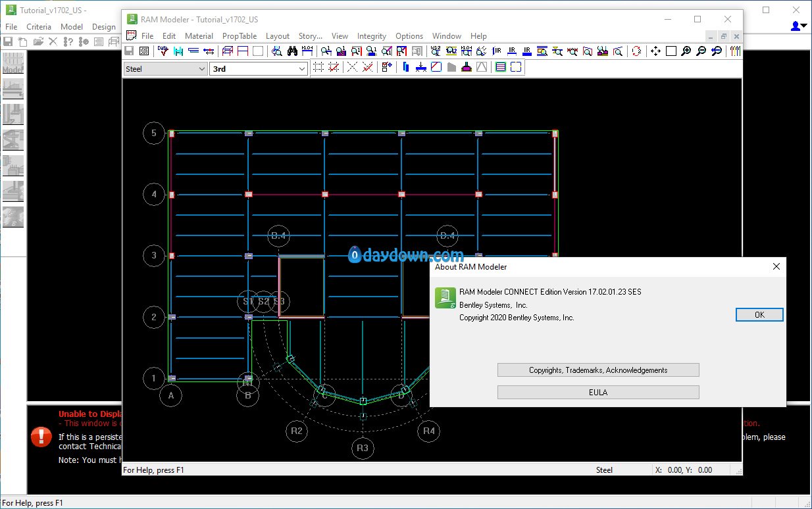Open the Options menu

point(409,36)
